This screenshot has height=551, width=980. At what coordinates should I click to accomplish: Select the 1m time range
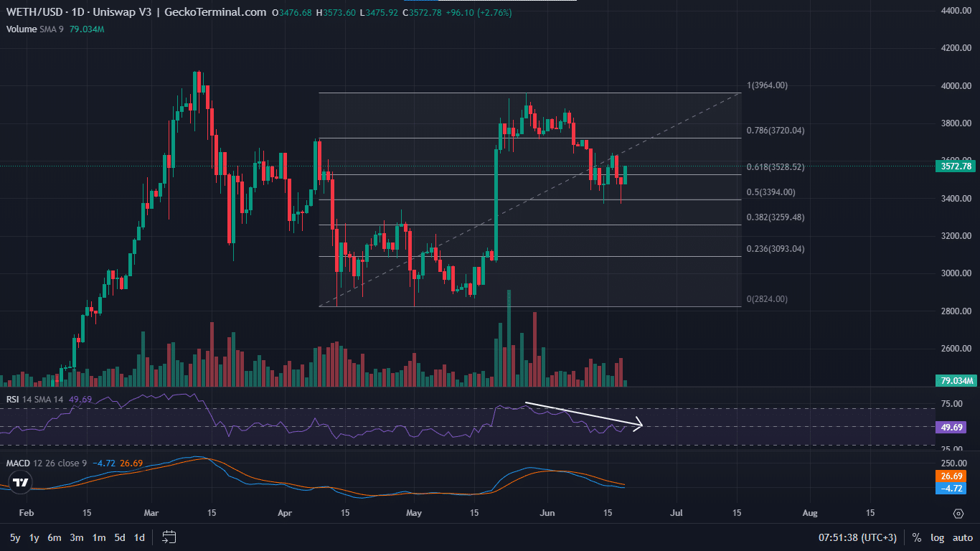(99, 537)
